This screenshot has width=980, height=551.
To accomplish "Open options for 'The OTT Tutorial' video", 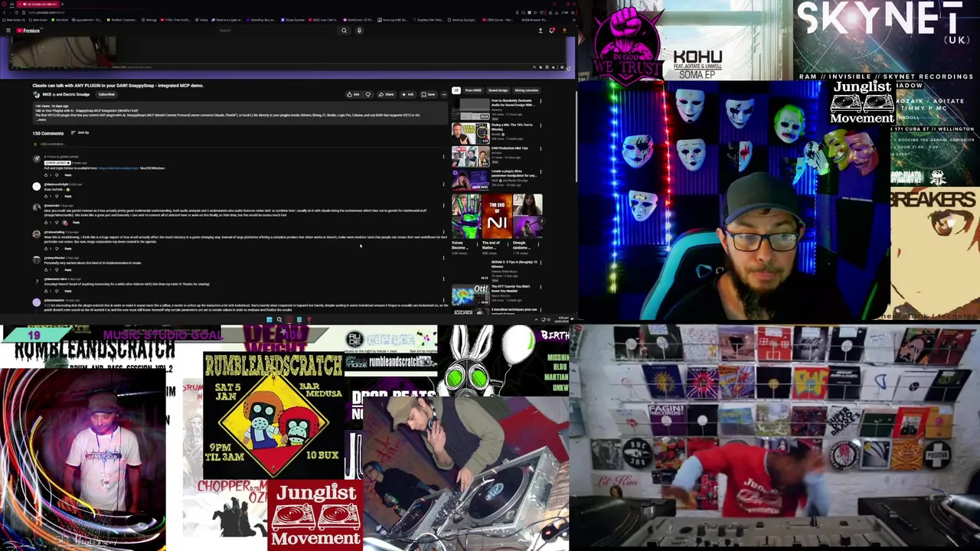I will [x=541, y=287].
